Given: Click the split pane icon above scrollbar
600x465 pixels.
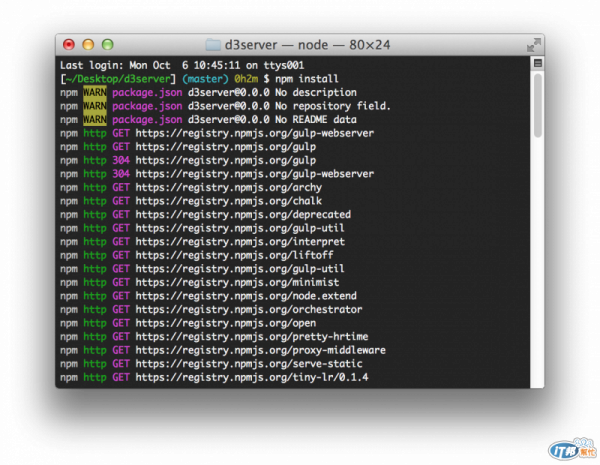Looking at the screenshot, I should (x=538, y=63).
